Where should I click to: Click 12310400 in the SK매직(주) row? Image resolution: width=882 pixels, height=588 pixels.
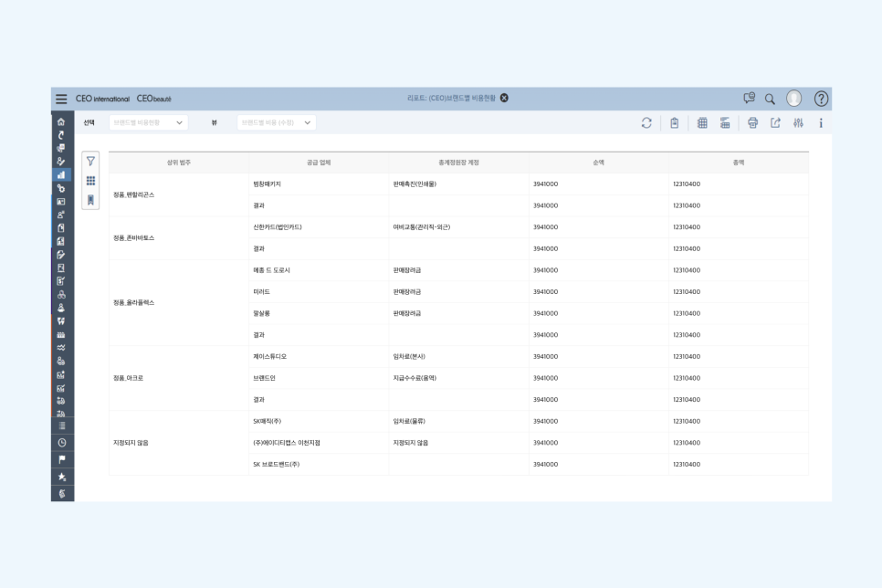click(x=687, y=422)
